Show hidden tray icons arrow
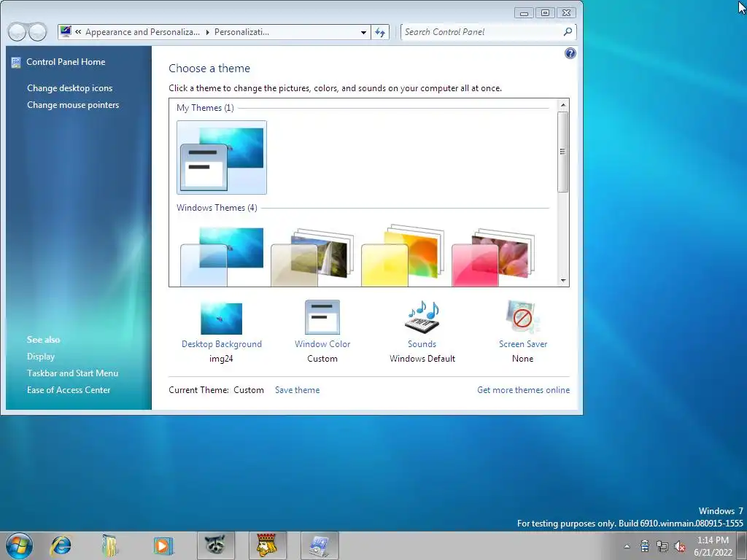This screenshot has width=747, height=560. click(x=627, y=546)
